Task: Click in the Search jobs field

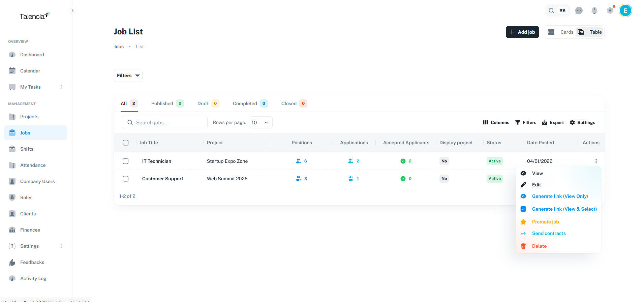Action: [165, 122]
